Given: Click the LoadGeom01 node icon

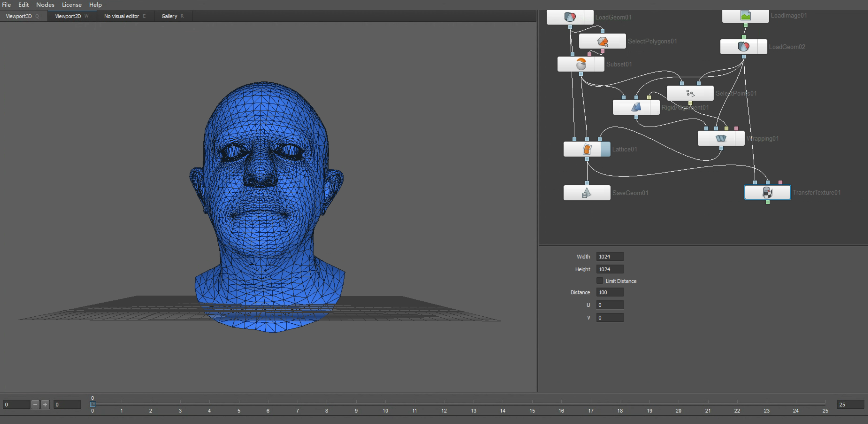Looking at the screenshot, I should click(x=570, y=17).
